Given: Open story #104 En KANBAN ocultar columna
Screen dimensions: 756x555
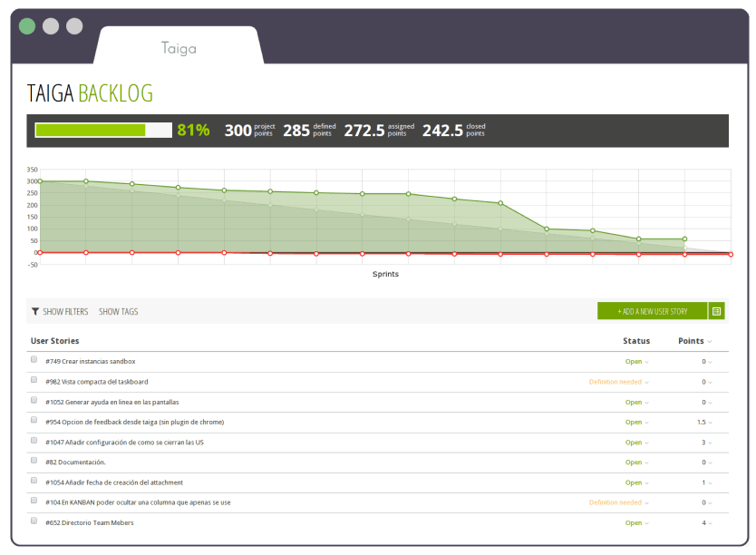Looking at the screenshot, I should [x=138, y=502].
